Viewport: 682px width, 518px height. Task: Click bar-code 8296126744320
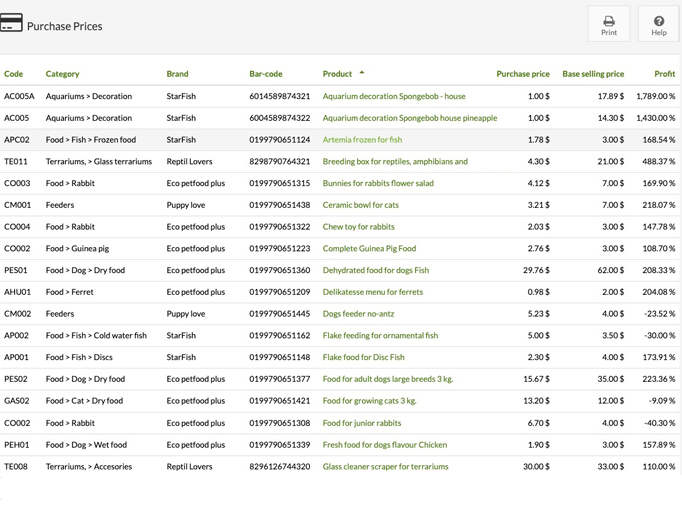coord(280,466)
